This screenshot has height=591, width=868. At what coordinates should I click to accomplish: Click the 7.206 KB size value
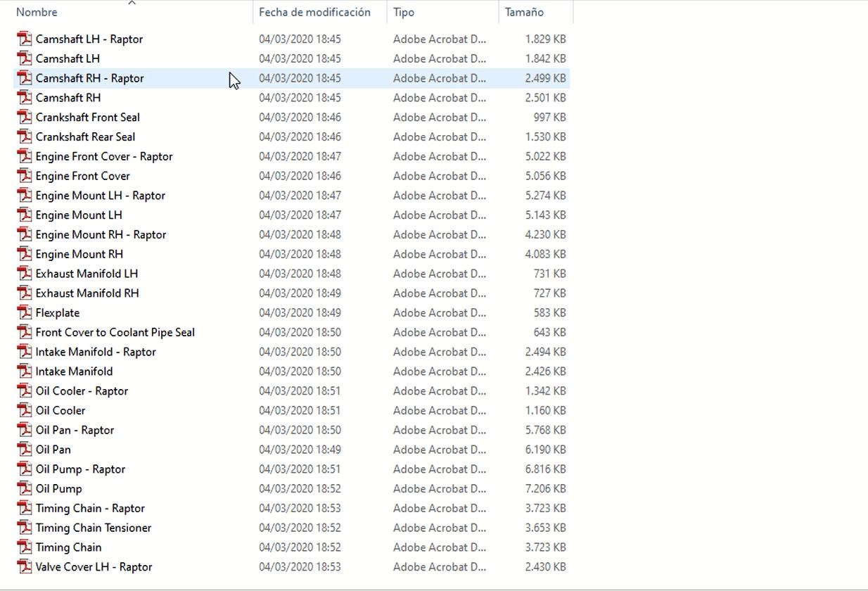pyautogui.click(x=545, y=489)
